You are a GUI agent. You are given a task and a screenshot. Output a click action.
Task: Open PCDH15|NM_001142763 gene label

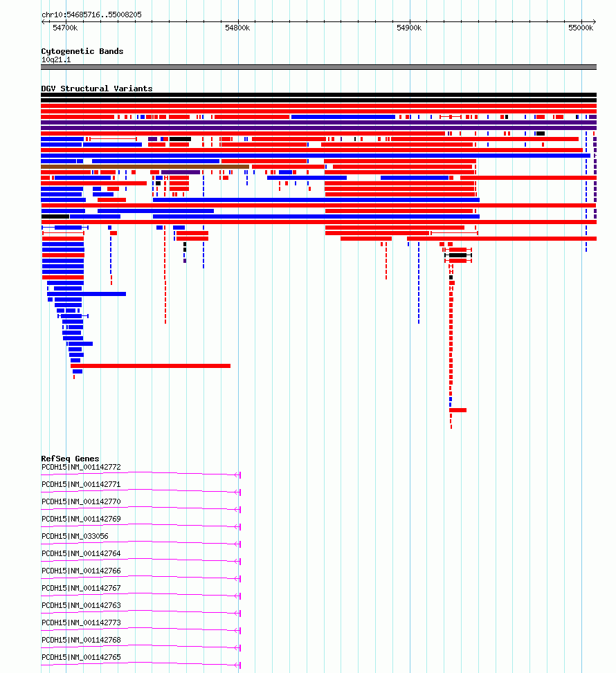click(x=81, y=605)
